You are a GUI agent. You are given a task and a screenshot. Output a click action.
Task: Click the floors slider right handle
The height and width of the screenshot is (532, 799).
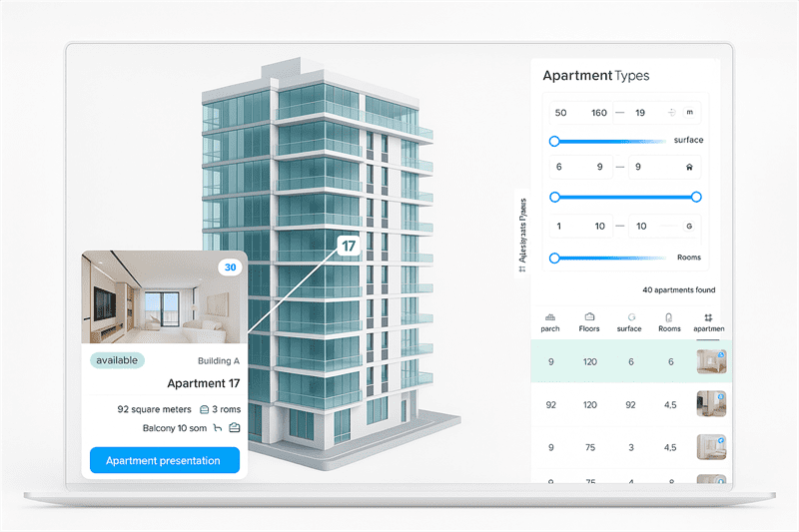[x=696, y=197]
